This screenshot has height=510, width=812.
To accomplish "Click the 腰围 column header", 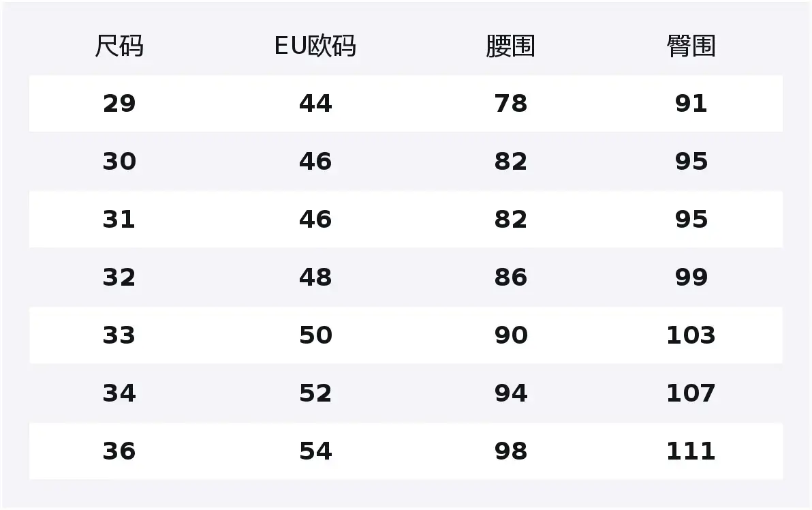I will pos(510,46).
